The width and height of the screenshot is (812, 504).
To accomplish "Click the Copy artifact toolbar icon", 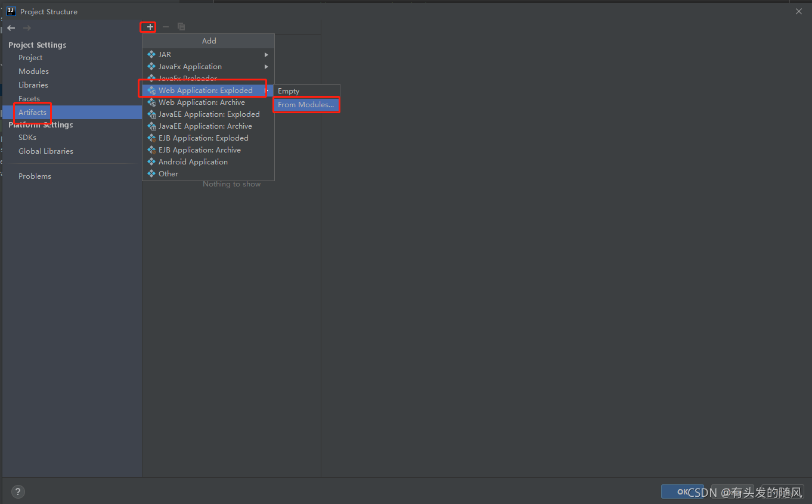I will pyautogui.click(x=181, y=27).
